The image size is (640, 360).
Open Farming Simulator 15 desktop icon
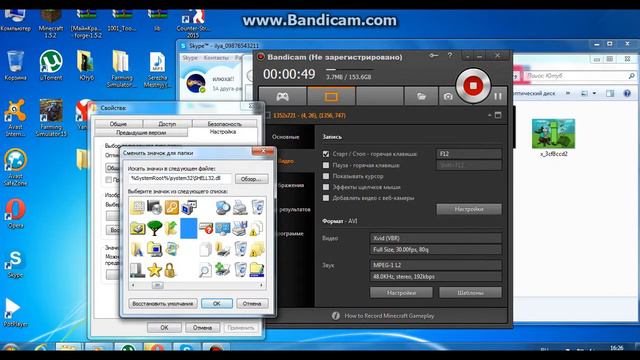click(x=51, y=118)
